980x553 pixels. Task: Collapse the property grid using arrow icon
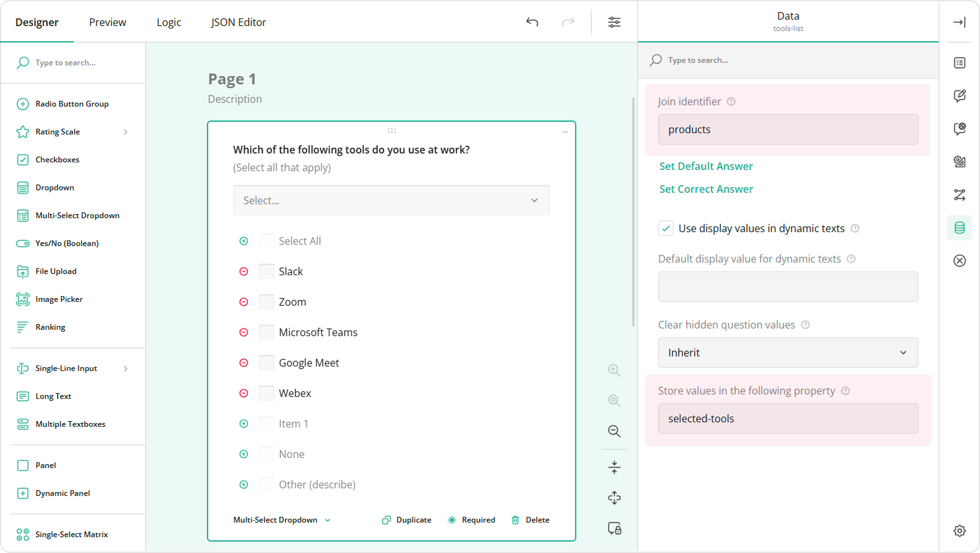959,22
